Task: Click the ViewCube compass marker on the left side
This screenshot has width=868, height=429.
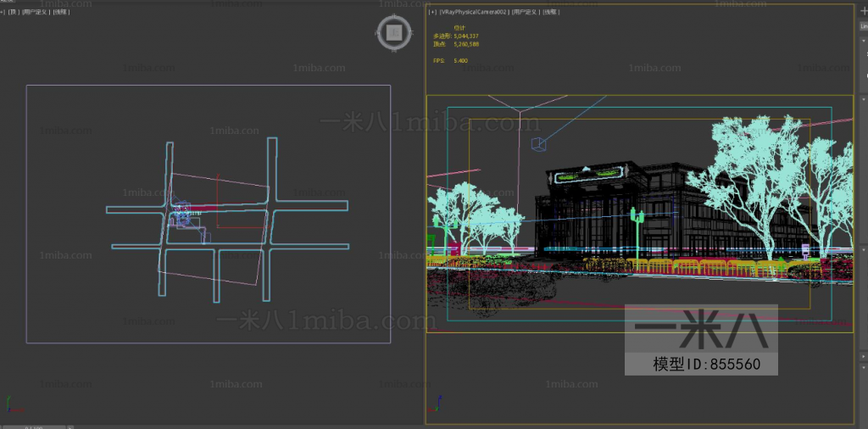Action: (x=379, y=32)
